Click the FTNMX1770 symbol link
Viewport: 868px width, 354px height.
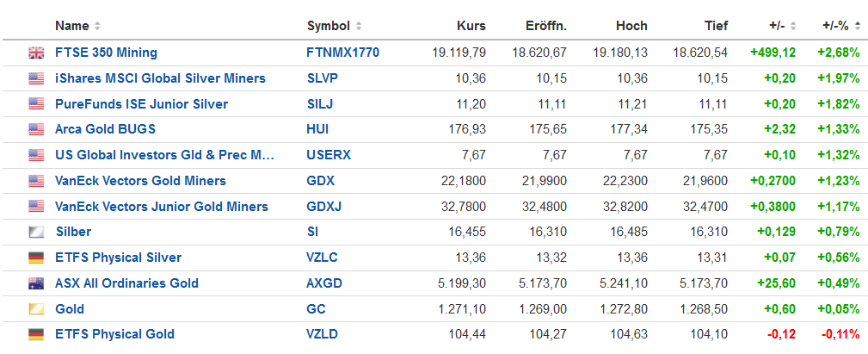(342, 53)
